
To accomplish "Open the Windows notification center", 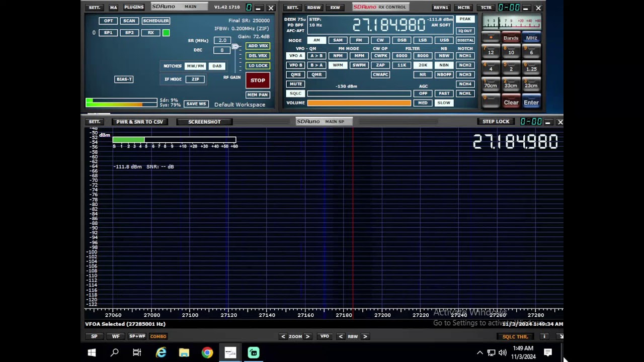I will click(x=548, y=353).
